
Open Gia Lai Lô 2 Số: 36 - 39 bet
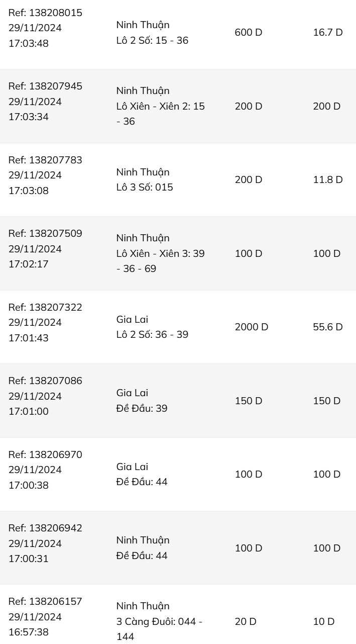click(152, 327)
